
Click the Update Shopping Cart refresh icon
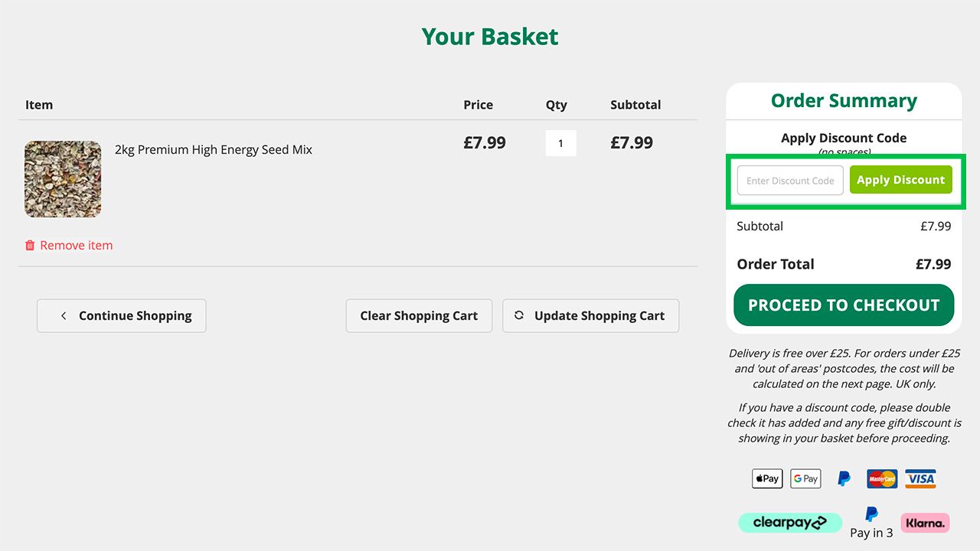519,315
